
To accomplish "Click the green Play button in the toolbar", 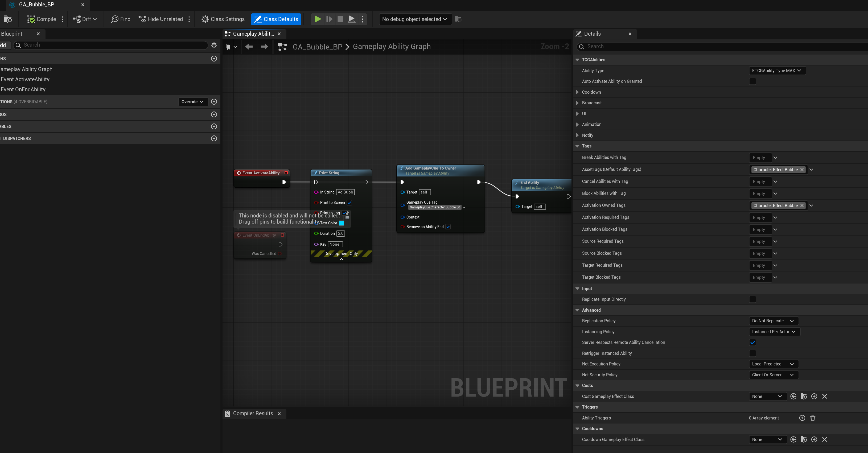I will pyautogui.click(x=317, y=19).
